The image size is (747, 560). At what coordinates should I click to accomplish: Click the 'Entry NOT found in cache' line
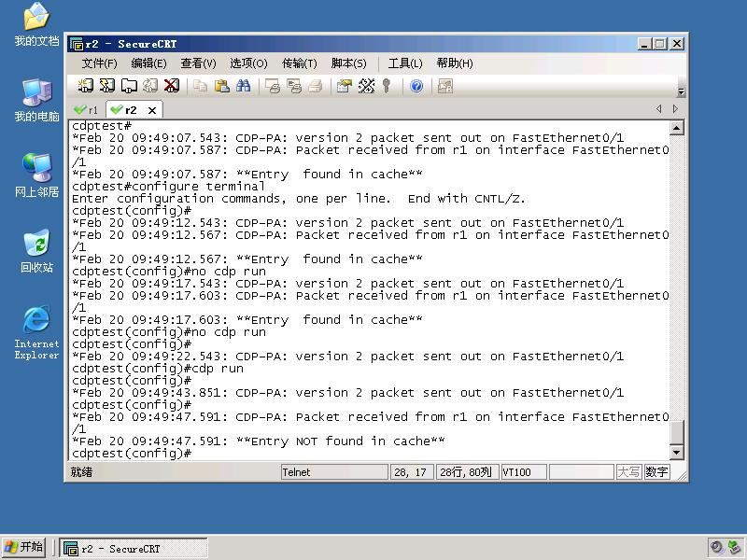point(259,441)
